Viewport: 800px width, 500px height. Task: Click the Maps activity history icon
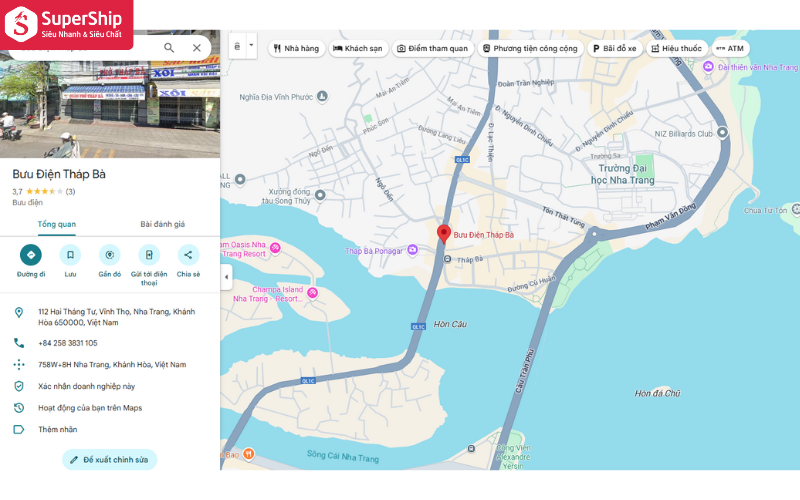19,408
